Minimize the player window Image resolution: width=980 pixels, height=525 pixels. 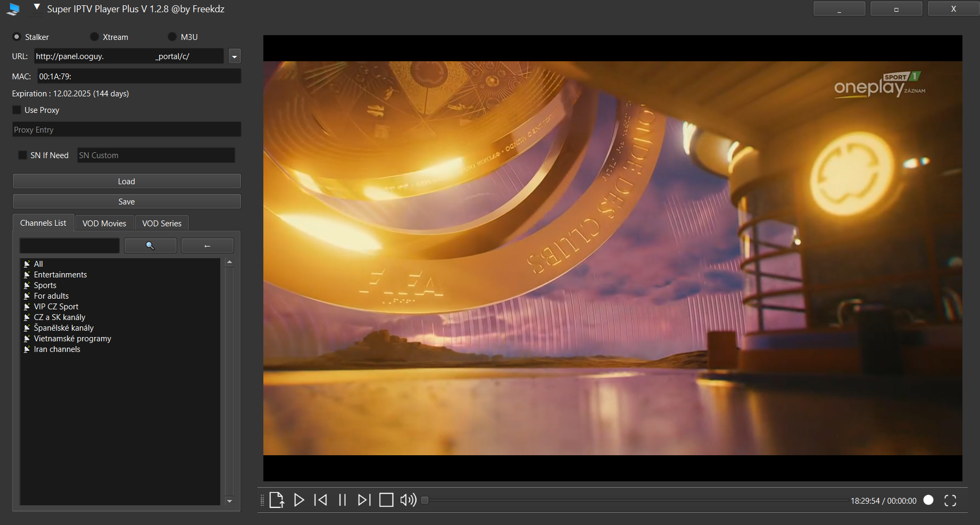click(x=839, y=9)
